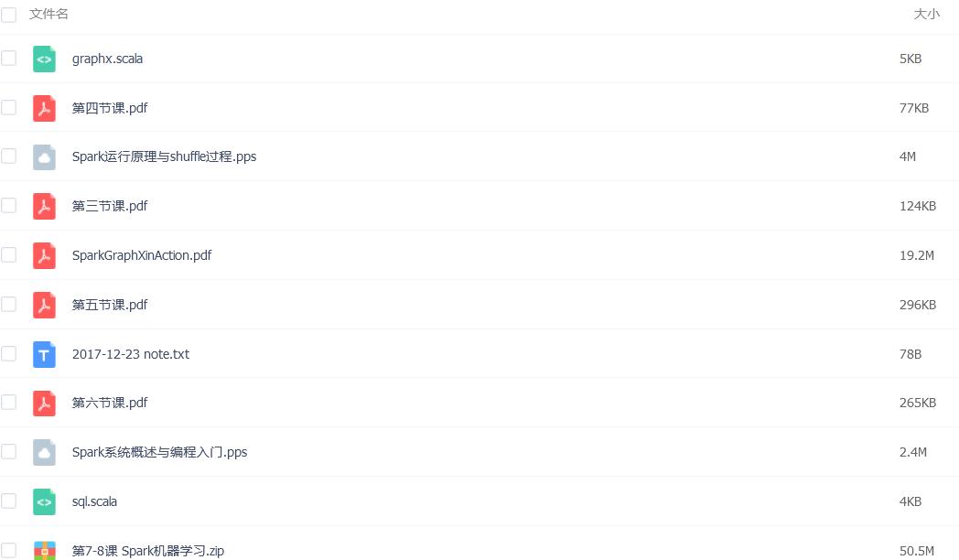
Task: Click the PDF icon beside SparkGraphXinAction.pdf
Action: (44, 255)
